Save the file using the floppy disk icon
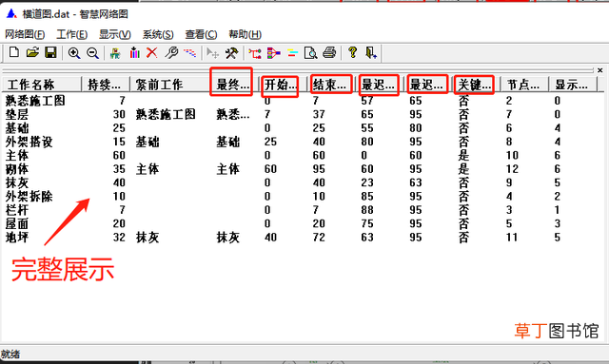This screenshot has height=364, width=609. (50, 52)
